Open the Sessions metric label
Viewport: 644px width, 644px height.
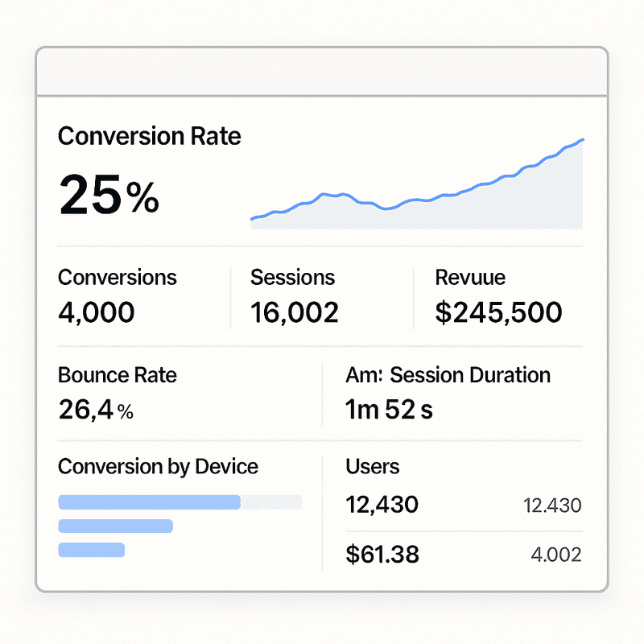(x=292, y=278)
